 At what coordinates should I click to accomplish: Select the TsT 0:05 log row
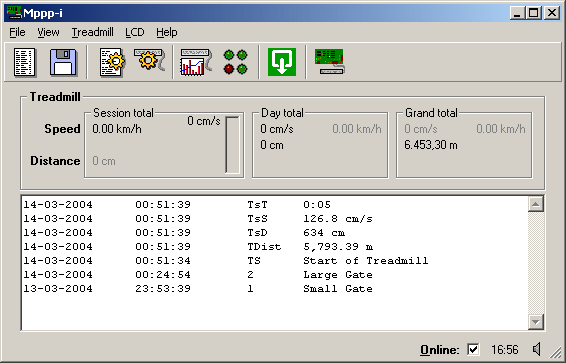point(274,205)
